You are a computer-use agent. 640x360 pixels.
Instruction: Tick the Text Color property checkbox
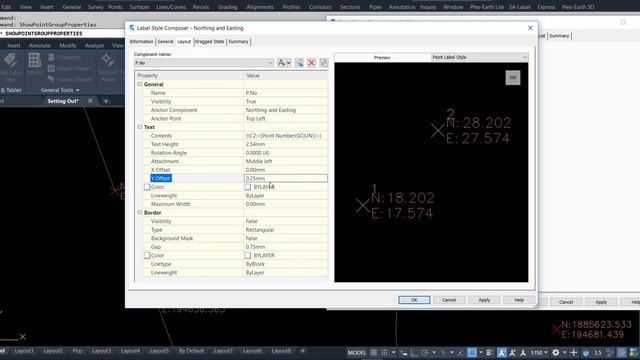pyautogui.click(x=147, y=187)
